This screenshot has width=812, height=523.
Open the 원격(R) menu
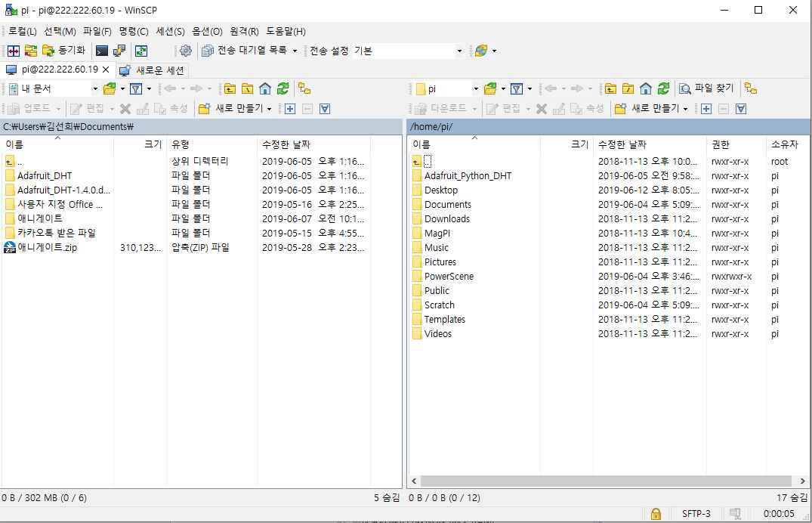pos(244,31)
